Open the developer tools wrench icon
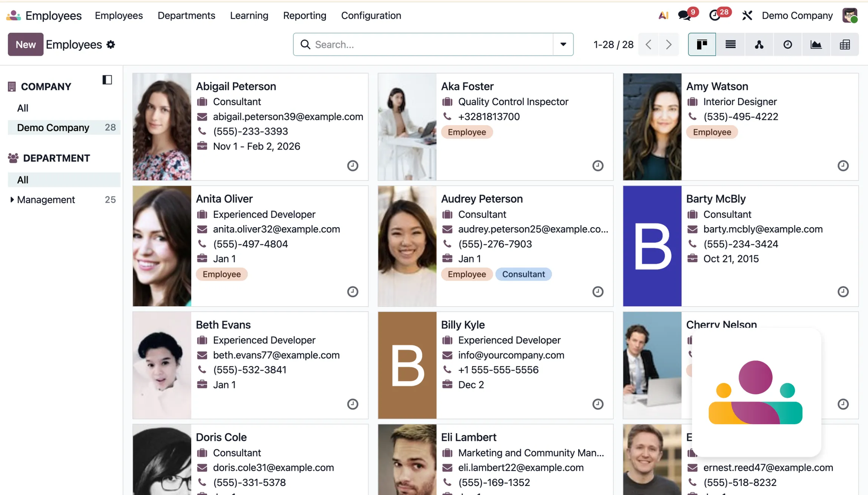868x495 pixels. (747, 15)
